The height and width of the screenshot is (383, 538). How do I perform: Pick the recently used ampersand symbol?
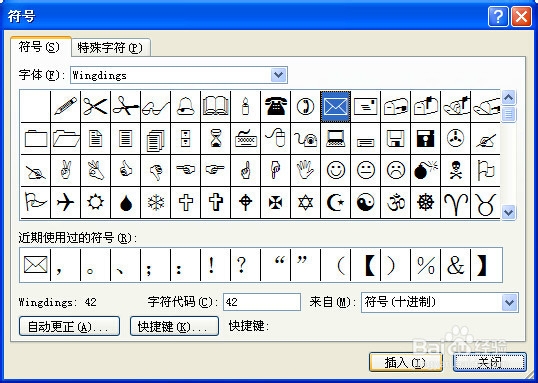point(456,265)
